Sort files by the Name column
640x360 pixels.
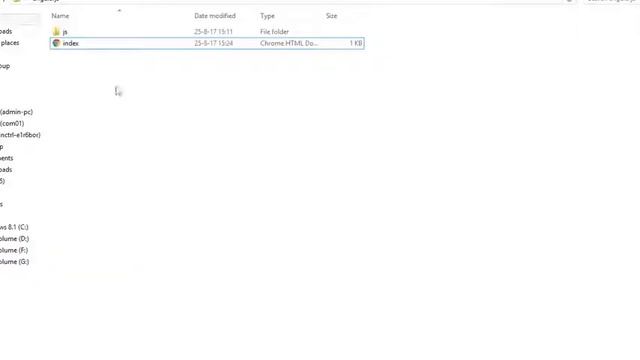pos(60,16)
